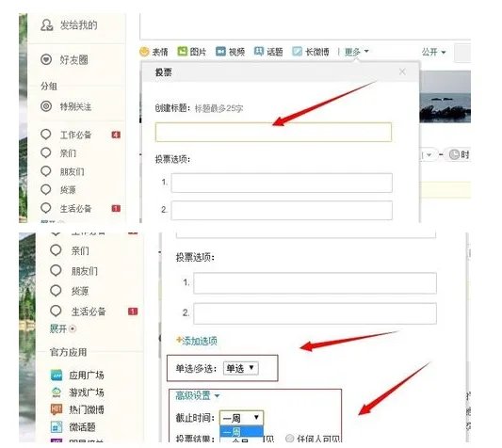Expand groups list with 展开
Viewport: 502px width, 448px height.
coord(63,328)
